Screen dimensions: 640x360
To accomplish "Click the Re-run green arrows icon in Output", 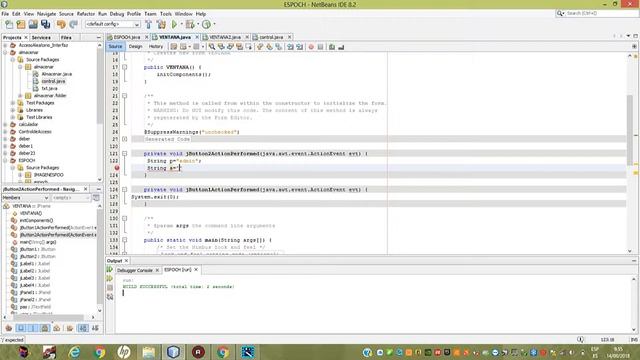I will [110, 269].
